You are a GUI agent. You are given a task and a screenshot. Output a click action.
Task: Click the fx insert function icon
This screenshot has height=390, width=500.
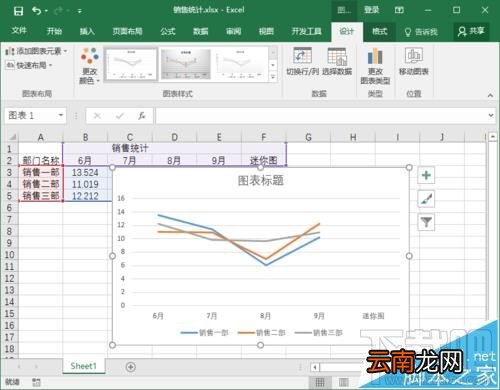click(x=142, y=116)
